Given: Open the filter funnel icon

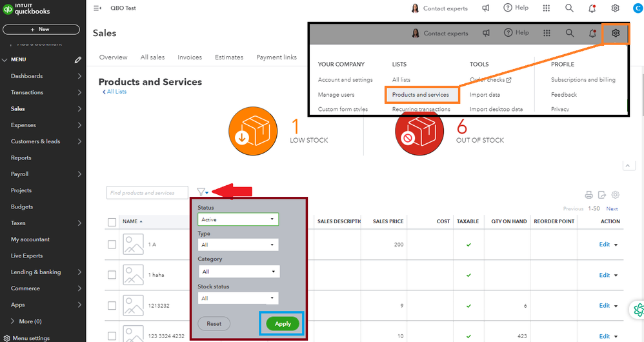Looking at the screenshot, I should [202, 192].
